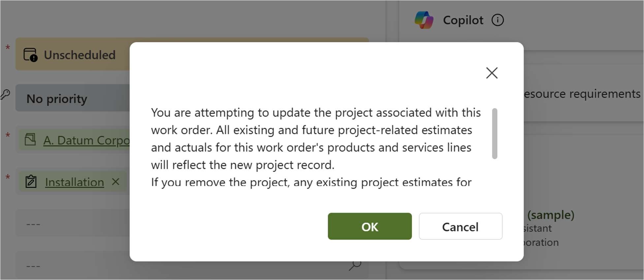Click the search magnifier in the lookup field
This screenshot has width=644, height=280.
click(355, 266)
